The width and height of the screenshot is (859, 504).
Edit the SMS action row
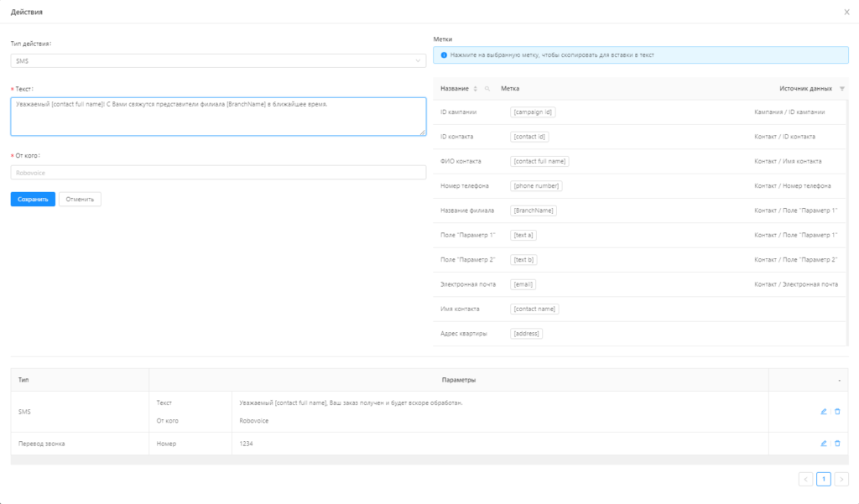[x=824, y=412]
